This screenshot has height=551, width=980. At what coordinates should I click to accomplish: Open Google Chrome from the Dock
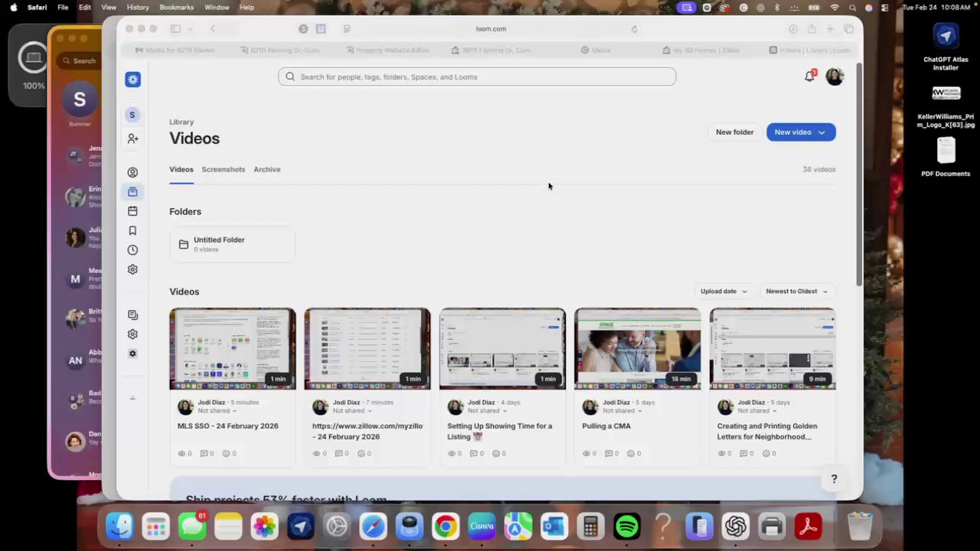(446, 527)
